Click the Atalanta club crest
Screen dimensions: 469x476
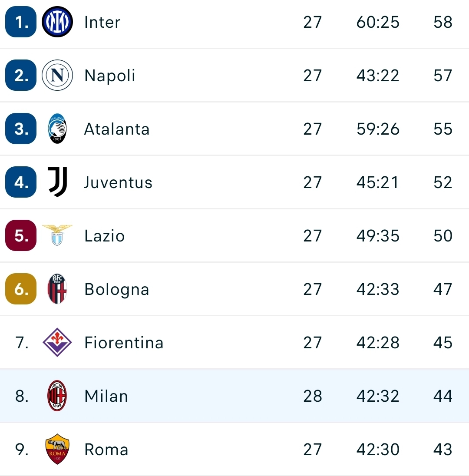pyautogui.click(x=57, y=129)
